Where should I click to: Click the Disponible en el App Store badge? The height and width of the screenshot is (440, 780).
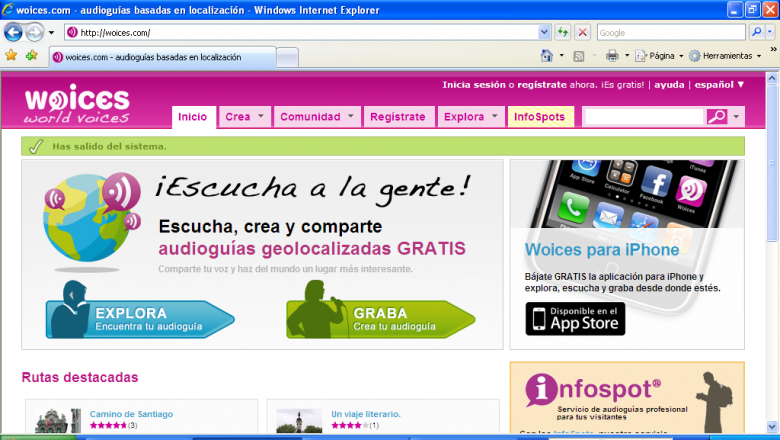coord(575,319)
